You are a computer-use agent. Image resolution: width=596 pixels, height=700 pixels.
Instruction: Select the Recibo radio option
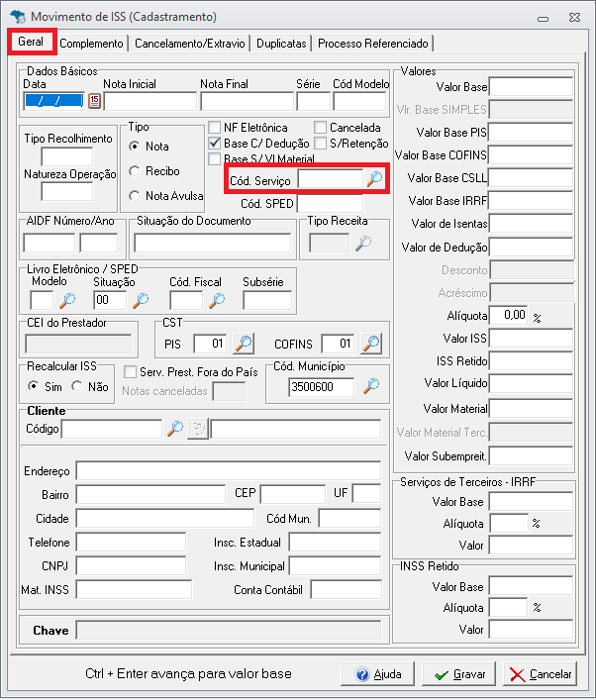tap(135, 171)
